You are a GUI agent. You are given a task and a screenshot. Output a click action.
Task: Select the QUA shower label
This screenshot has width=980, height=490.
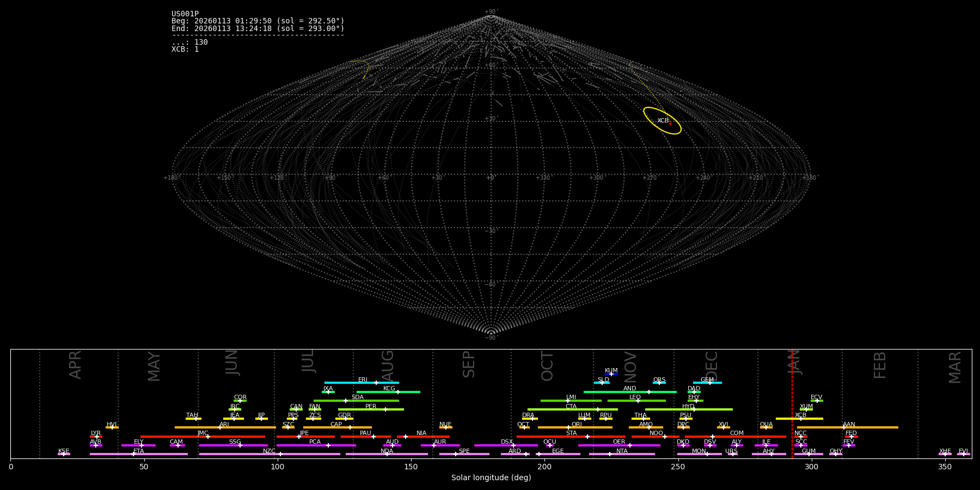coord(767,424)
